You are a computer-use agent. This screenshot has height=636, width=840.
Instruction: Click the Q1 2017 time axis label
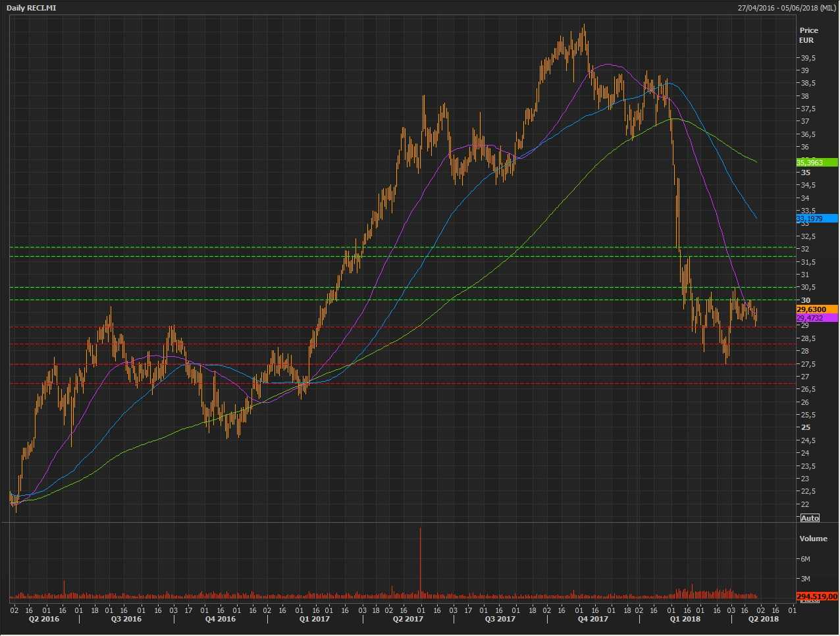click(314, 619)
